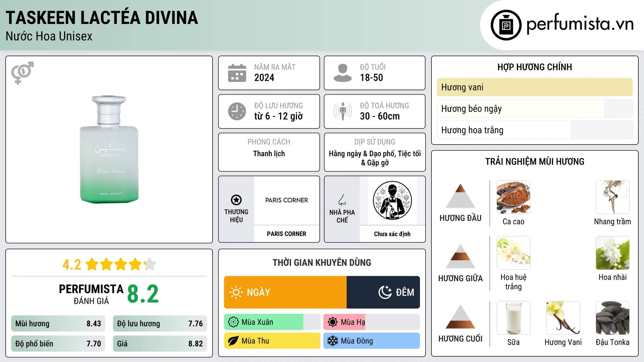The width and height of the screenshot is (644, 362).
Task: Click the orange Ngày daytime bar
Action: [285, 292]
